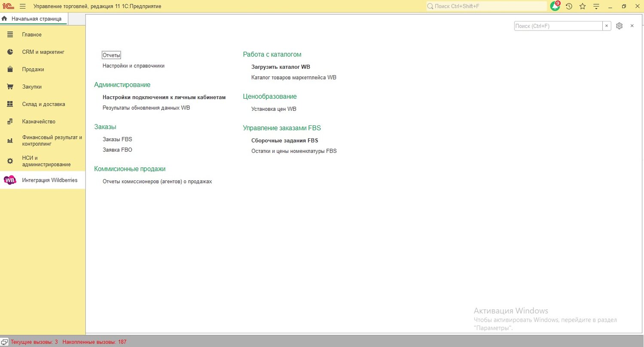
Task: Click the Продажи bag icon
Action: pyautogui.click(x=10, y=69)
